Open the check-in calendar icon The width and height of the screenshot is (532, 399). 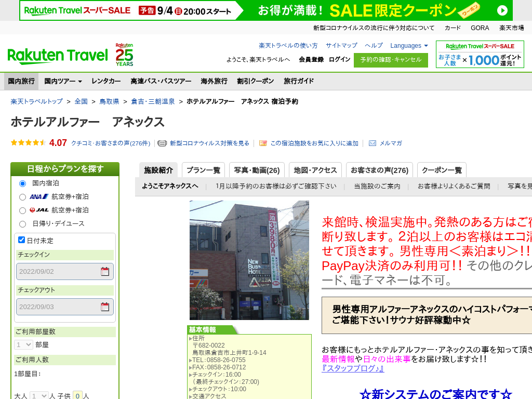105,271
